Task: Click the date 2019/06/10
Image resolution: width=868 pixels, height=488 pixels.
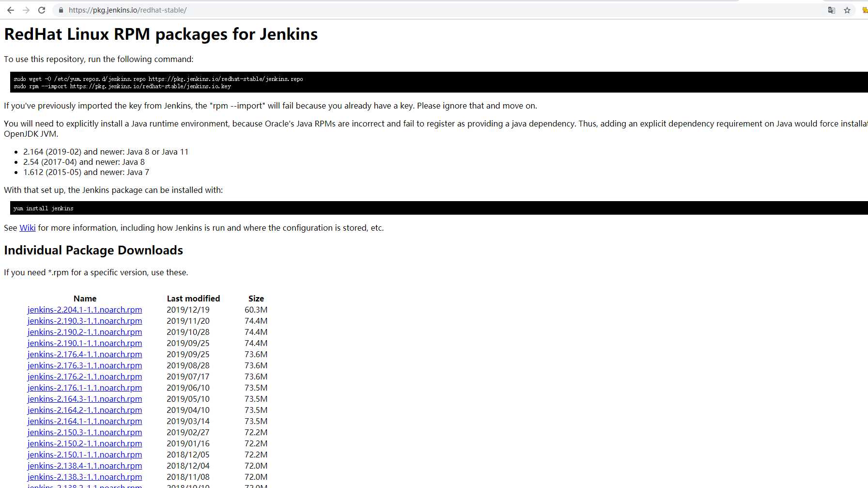Action: point(188,388)
